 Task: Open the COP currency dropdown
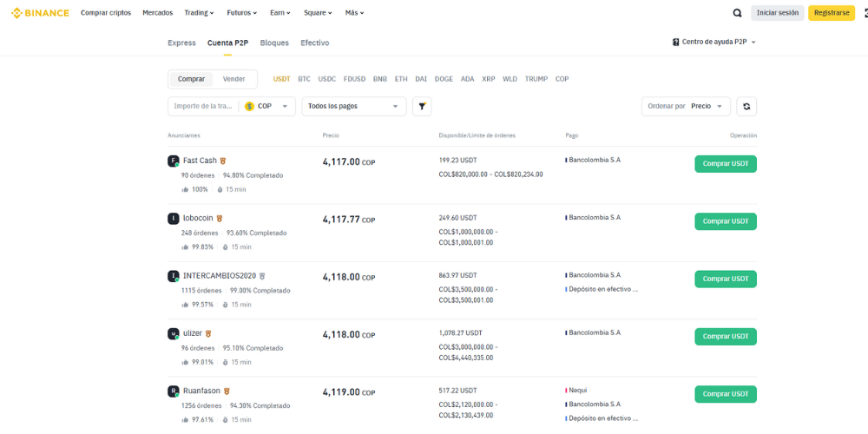267,106
